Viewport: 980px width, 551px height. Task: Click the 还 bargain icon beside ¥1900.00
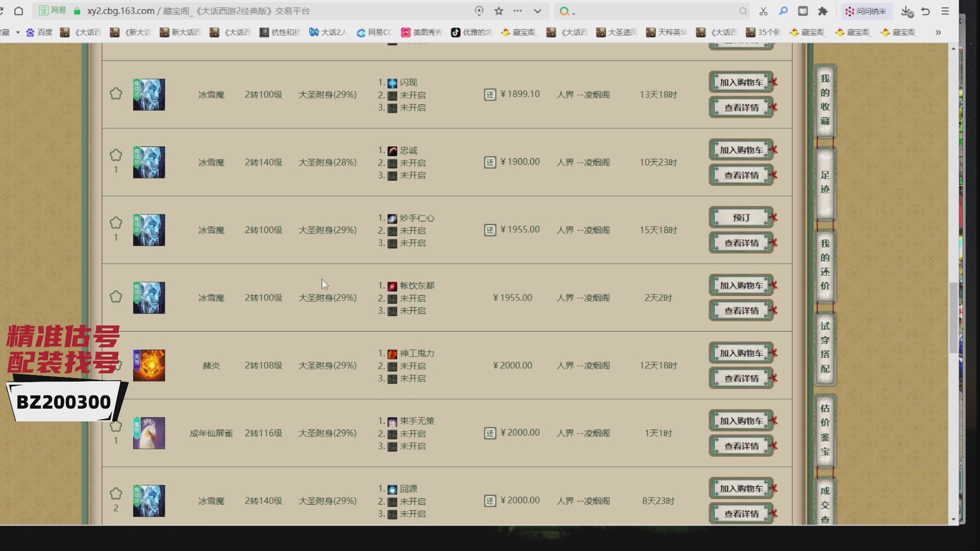tap(490, 162)
